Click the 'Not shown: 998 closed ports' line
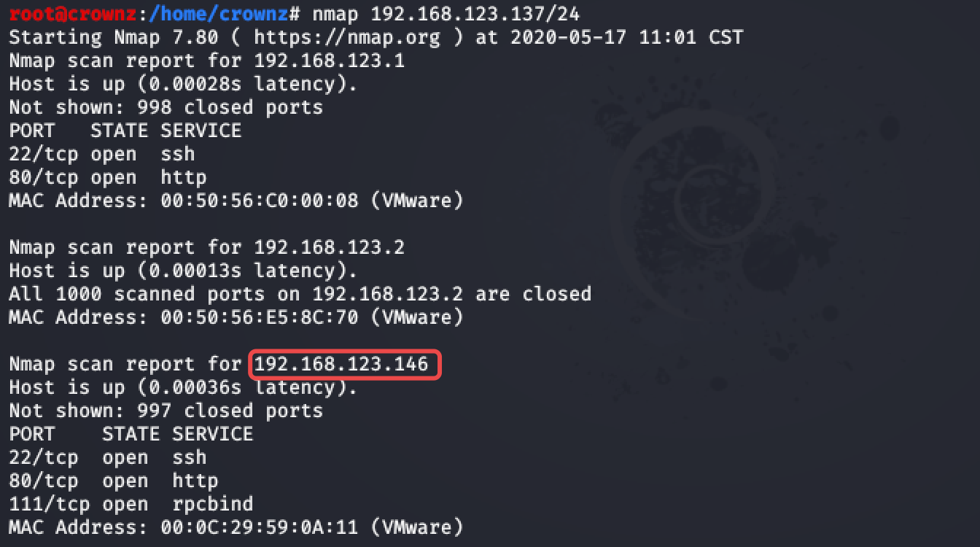Viewport: 980px width, 547px height. point(166,107)
